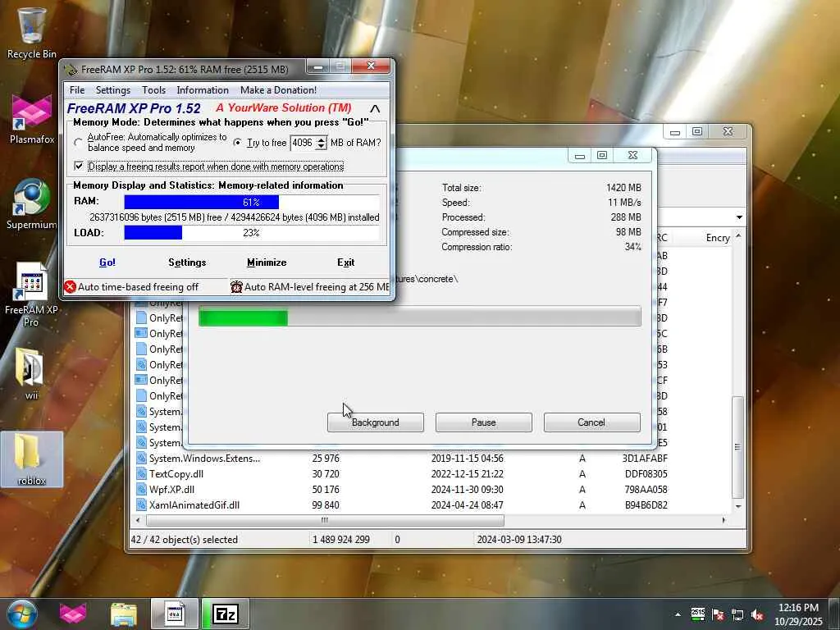Viewport: 840px width, 630px height.
Task: Click size value 99 840
Action: click(x=326, y=504)
